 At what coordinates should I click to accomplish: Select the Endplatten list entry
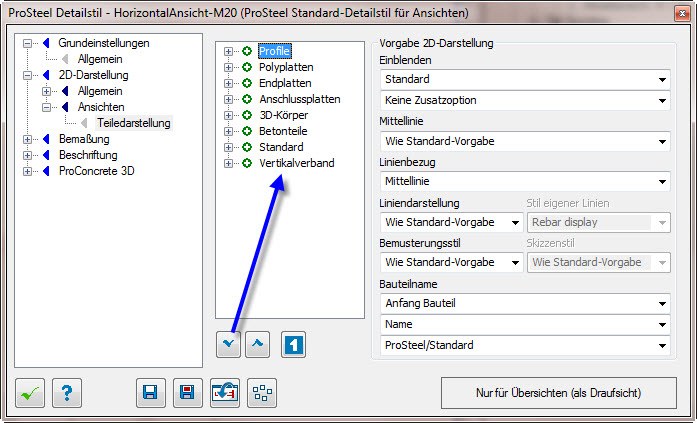(285, 83)
